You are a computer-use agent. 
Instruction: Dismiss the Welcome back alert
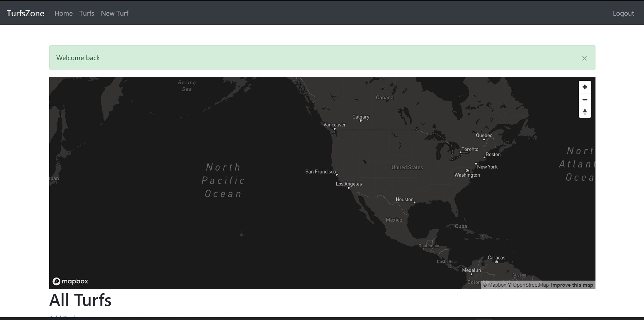tap(584, 58)
